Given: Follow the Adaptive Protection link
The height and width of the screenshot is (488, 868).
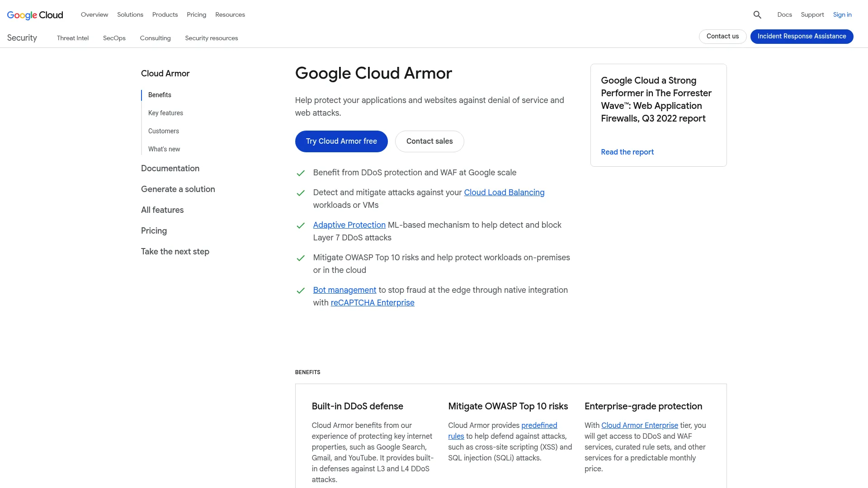Looking at the screenshot, I should coord(349,225).
